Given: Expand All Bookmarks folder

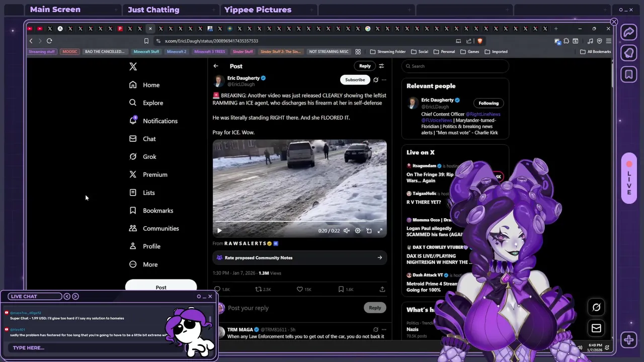Looking at the screenshot, I should tap(596, 51).
